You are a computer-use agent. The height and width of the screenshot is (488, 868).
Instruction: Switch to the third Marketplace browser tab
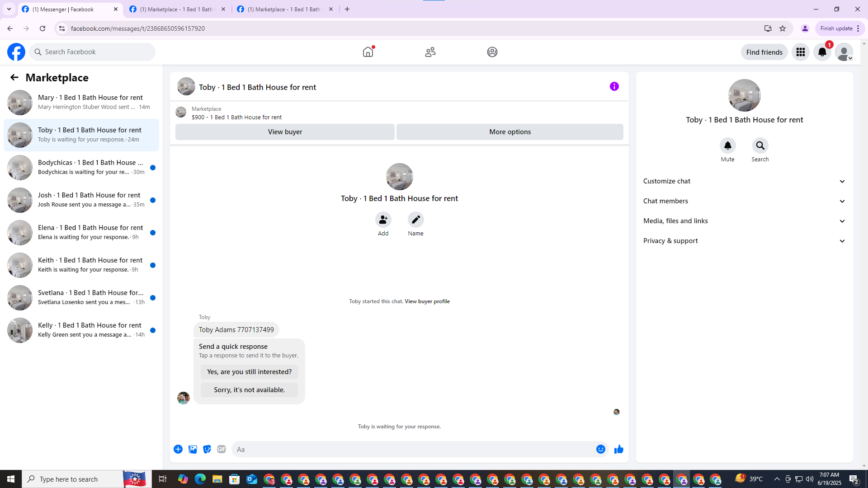click(285, 9)
